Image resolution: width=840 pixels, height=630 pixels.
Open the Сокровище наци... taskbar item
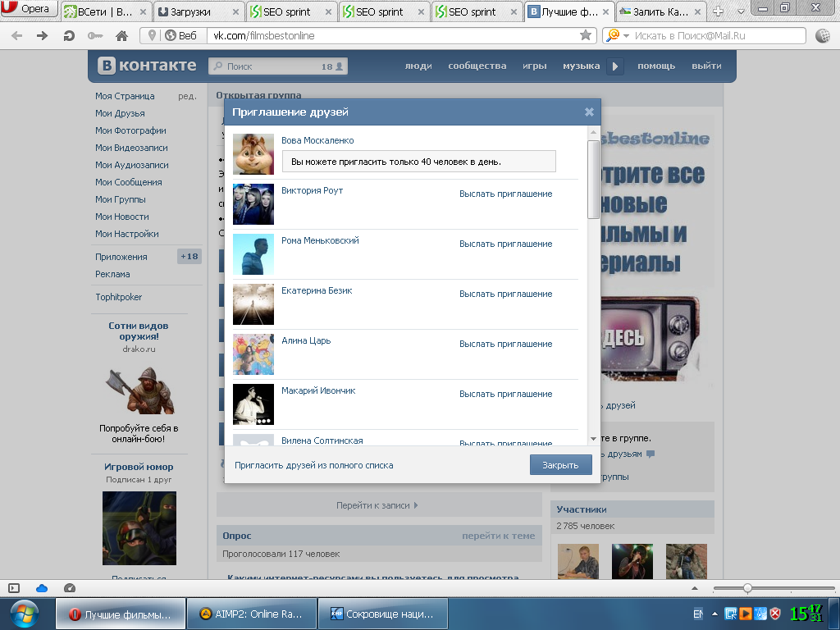[383, 614]
